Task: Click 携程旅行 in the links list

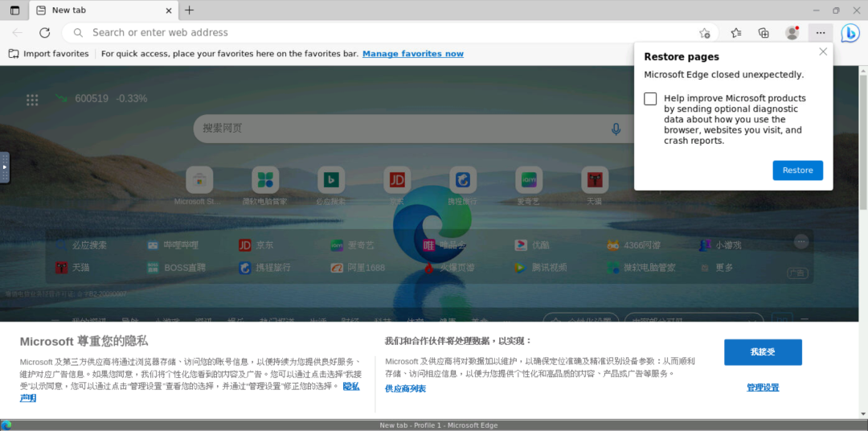Action: [264, 268]
